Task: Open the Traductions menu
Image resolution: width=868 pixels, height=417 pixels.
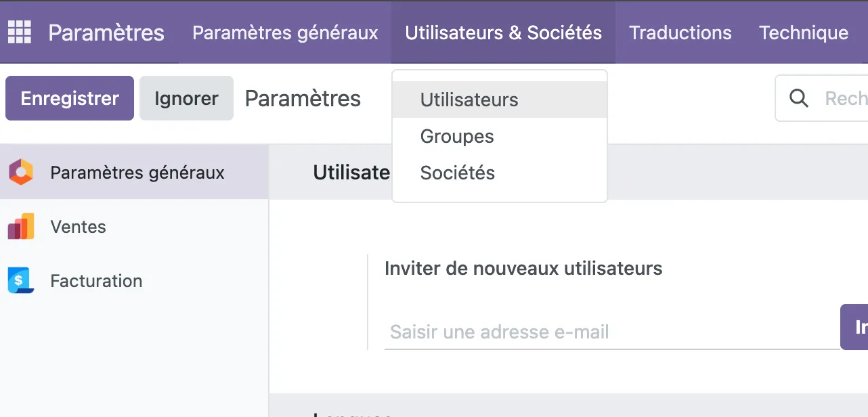Action: point(680,32)
